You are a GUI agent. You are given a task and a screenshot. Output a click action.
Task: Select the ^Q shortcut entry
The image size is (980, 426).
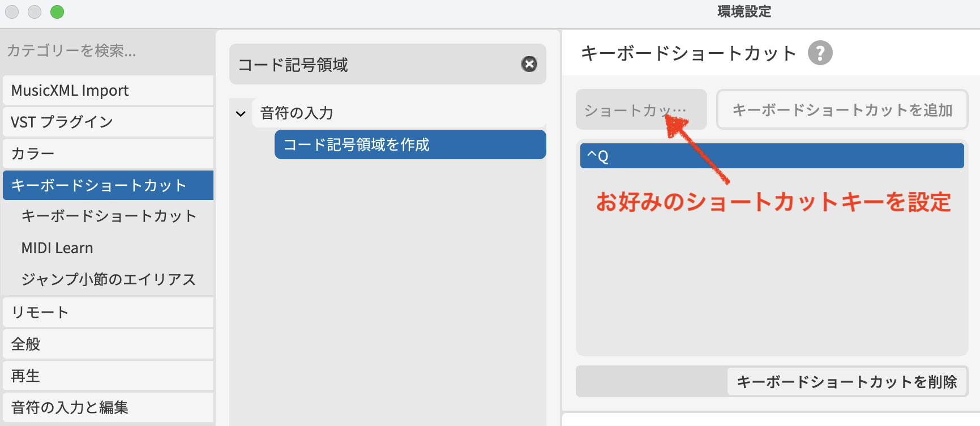pyautogui.click(x=771, y=156)
